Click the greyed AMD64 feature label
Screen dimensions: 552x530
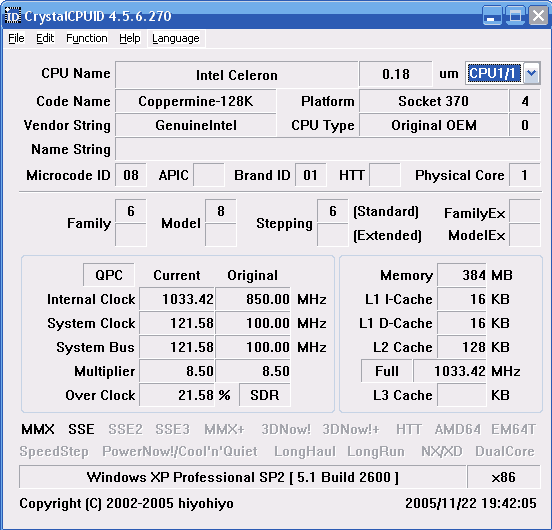click(x=458, y=429)
